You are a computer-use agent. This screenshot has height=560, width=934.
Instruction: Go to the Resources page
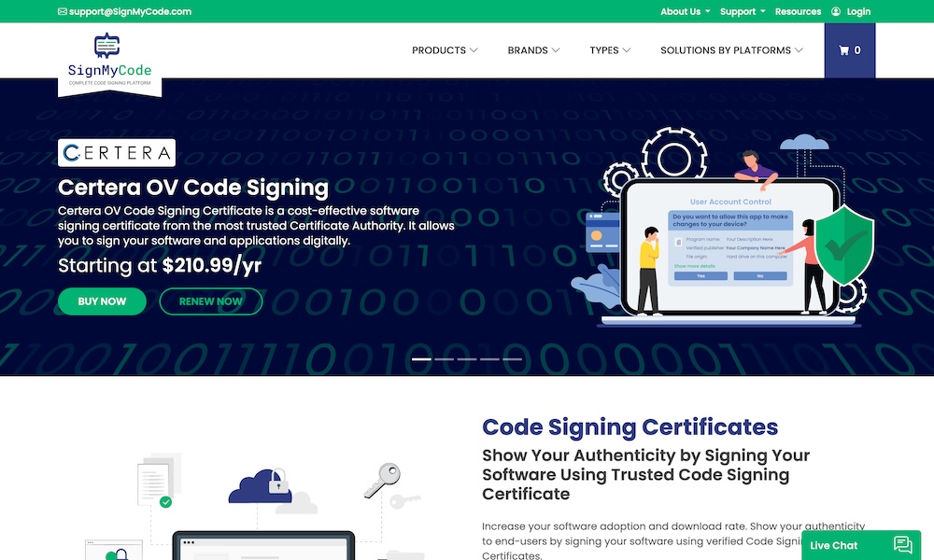point(798,12)
